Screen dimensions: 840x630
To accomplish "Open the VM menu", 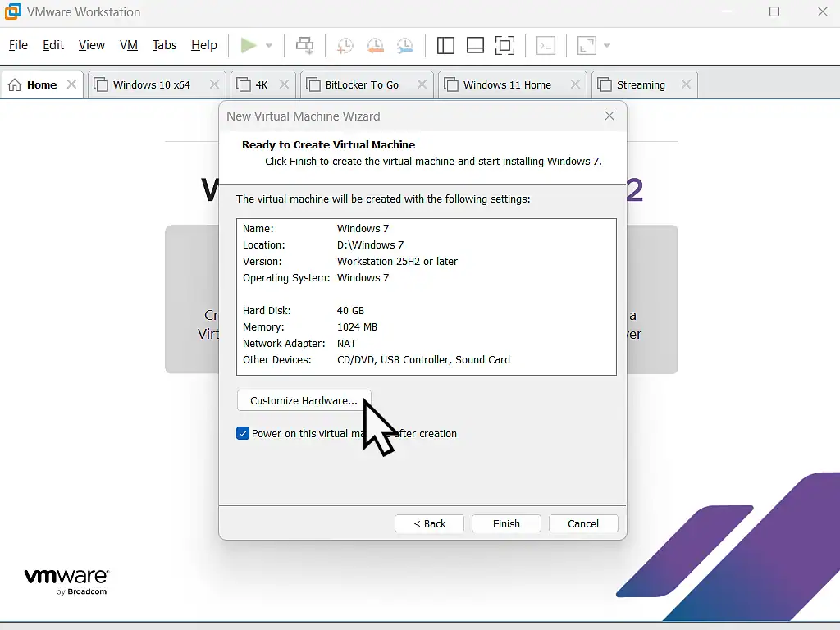I will (x=129, y=45).
